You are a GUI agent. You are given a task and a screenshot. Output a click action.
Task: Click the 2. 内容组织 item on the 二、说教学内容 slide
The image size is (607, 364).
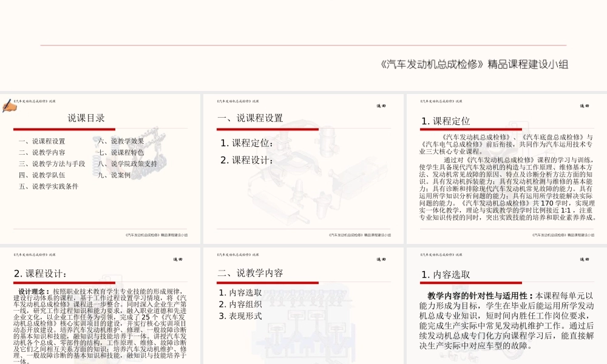(x=240, y=305)
